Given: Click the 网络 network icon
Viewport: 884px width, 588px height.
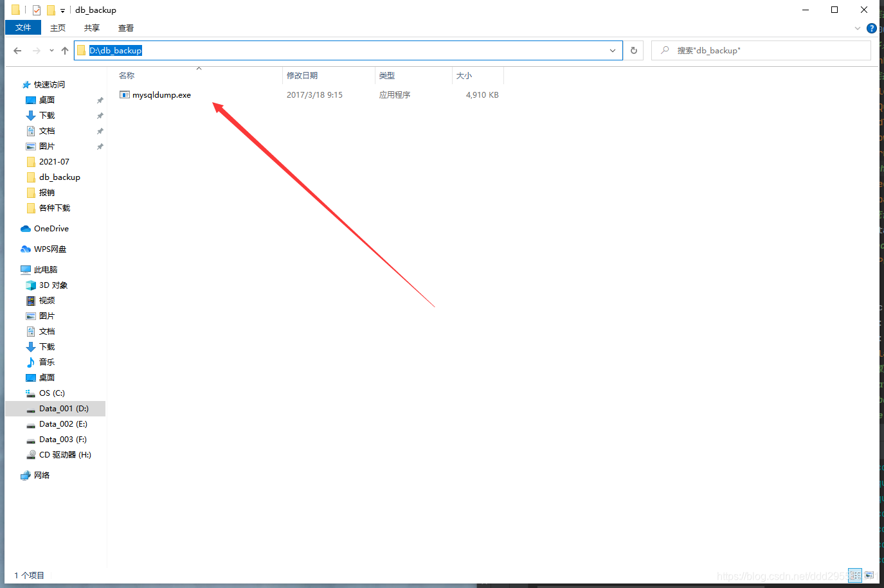Looking at the screenshot, I should click(x=26, y=476).
